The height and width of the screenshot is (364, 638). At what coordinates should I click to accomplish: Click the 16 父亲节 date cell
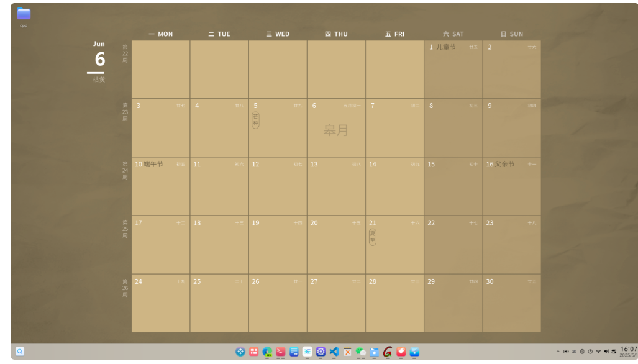coord(512,186)
